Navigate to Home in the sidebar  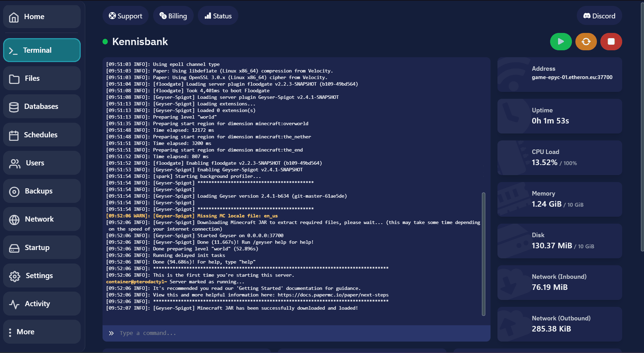click(42, 17)
